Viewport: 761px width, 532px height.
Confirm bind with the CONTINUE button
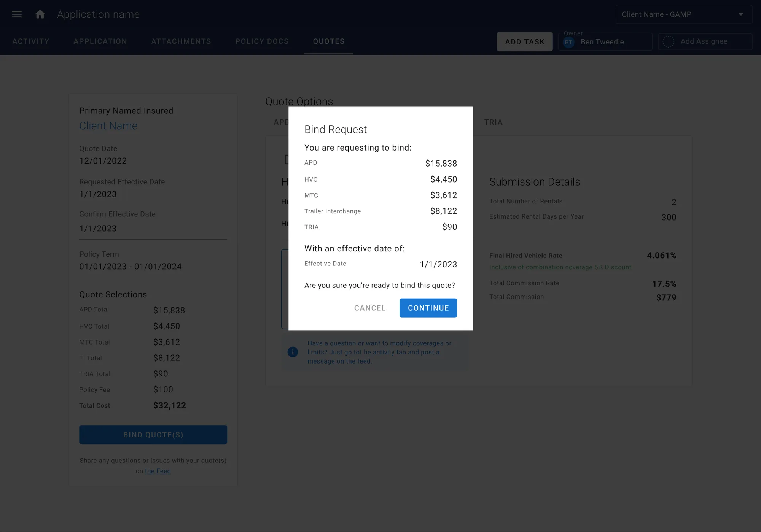[428, 308]
